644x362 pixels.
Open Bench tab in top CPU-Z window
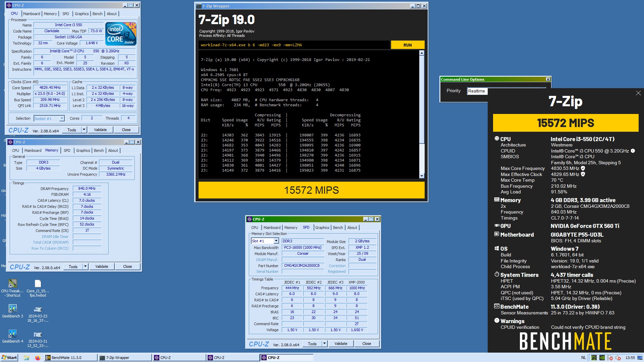[x=98, y=14]
